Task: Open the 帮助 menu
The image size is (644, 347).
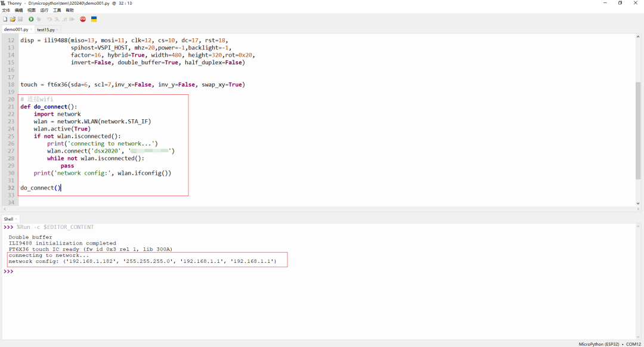Action: (x=70, y=10)
